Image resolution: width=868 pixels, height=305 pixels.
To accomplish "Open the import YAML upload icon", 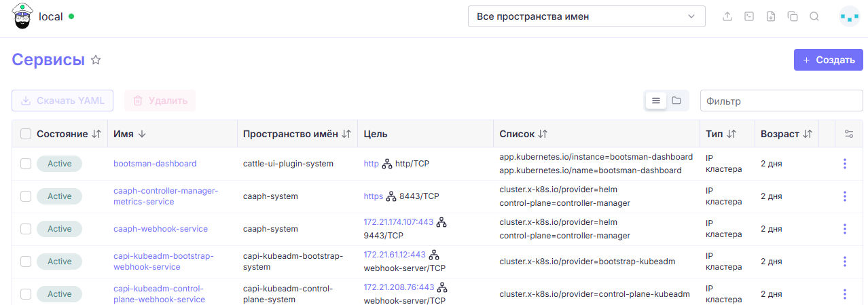I will tap(727, 16).
